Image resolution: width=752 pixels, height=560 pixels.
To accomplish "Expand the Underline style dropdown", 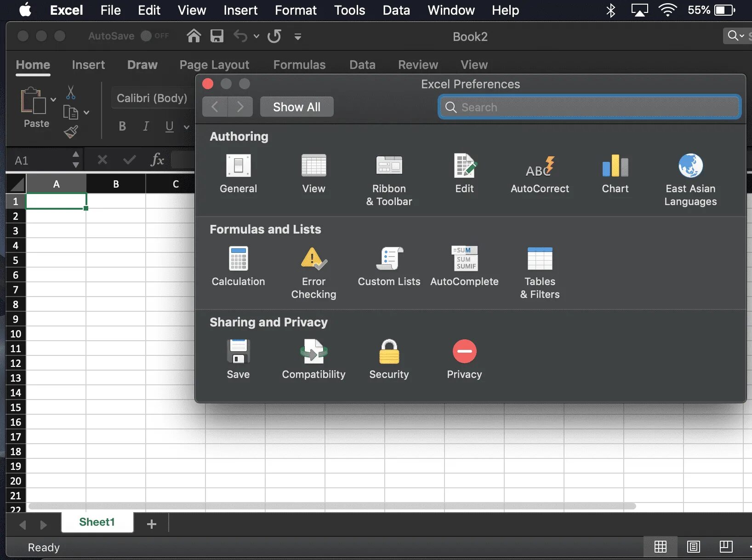I will [186, 127].
